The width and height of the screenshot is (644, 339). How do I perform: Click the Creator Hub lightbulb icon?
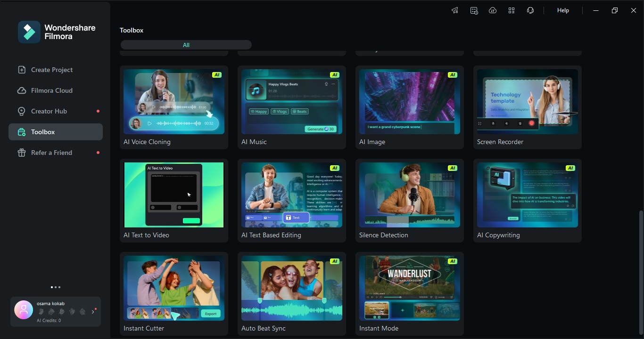tap(22, 111)
